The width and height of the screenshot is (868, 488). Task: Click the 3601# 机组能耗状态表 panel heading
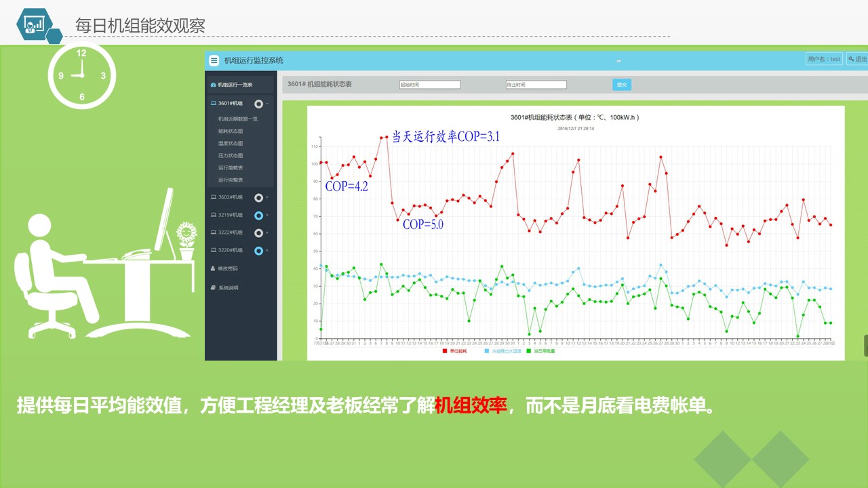click(x=319, y=84)
